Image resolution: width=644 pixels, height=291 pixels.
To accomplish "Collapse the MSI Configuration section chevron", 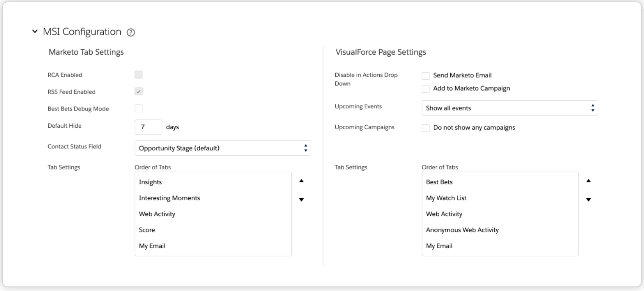I will coord(35,32).
